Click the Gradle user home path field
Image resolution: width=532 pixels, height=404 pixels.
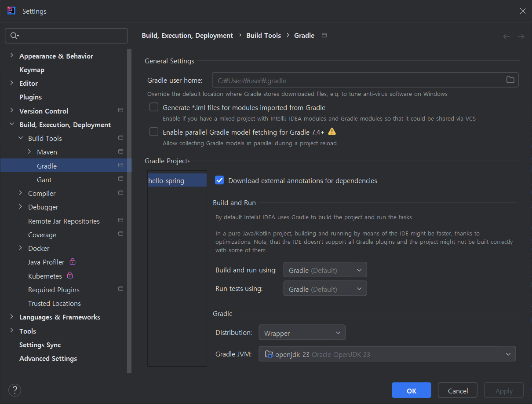coord(365,80)
